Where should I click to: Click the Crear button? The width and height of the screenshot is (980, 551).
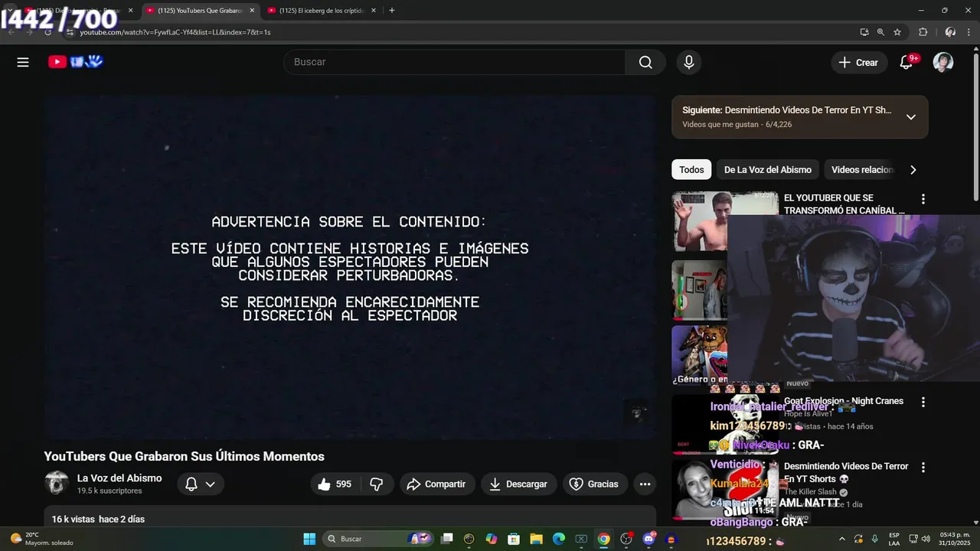(x=859, y=63)
